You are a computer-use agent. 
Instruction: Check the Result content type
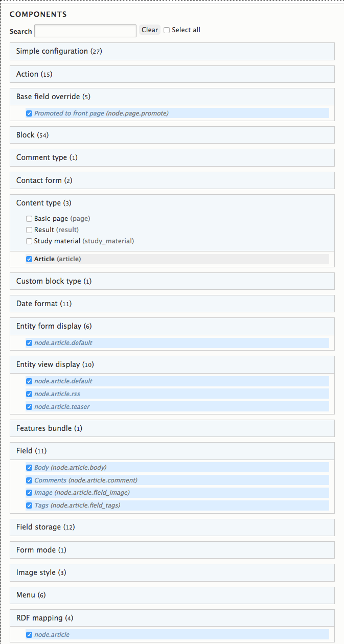[x=29, y=230]
